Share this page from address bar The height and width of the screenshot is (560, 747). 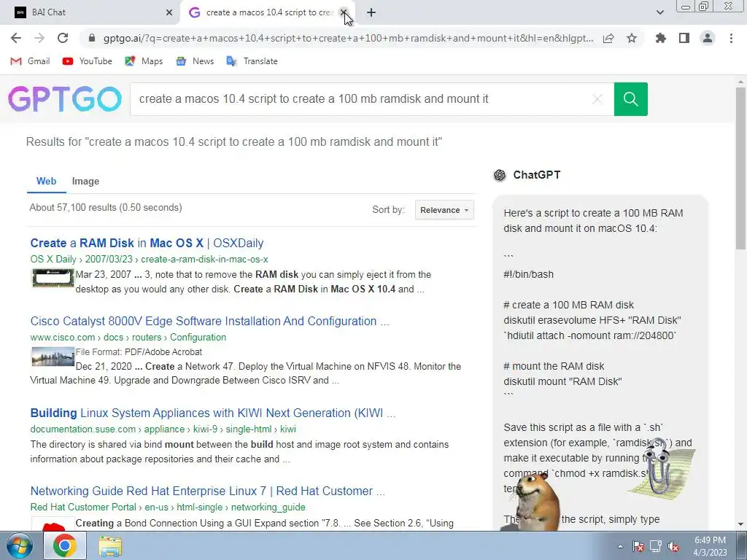[x=608, y=38]
